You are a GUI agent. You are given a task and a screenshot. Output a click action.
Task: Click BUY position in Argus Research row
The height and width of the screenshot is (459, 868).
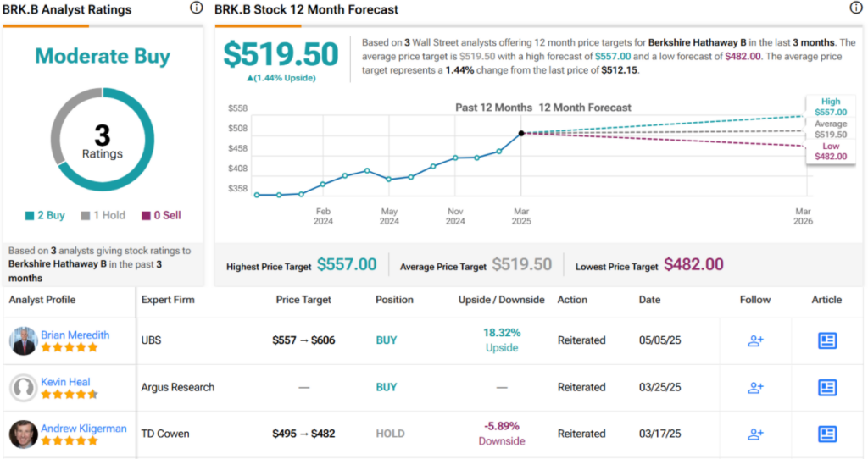tap(387, 388)
